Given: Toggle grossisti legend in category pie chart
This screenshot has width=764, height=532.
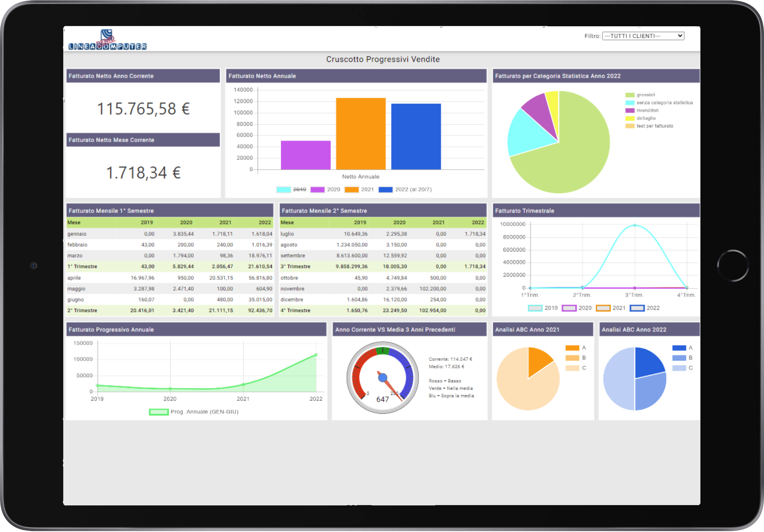Looking at the screenshot, I should click(x=640, y=95).
